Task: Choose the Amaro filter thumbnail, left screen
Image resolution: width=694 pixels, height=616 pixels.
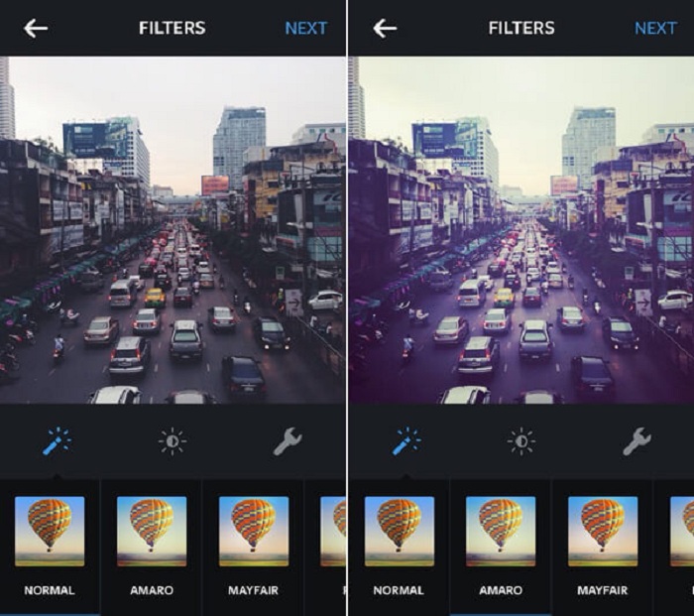Action: coord(152,532)
